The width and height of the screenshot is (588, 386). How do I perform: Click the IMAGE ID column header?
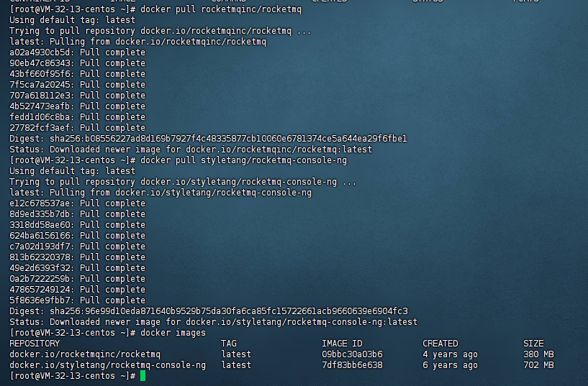[x=342, y=344]
